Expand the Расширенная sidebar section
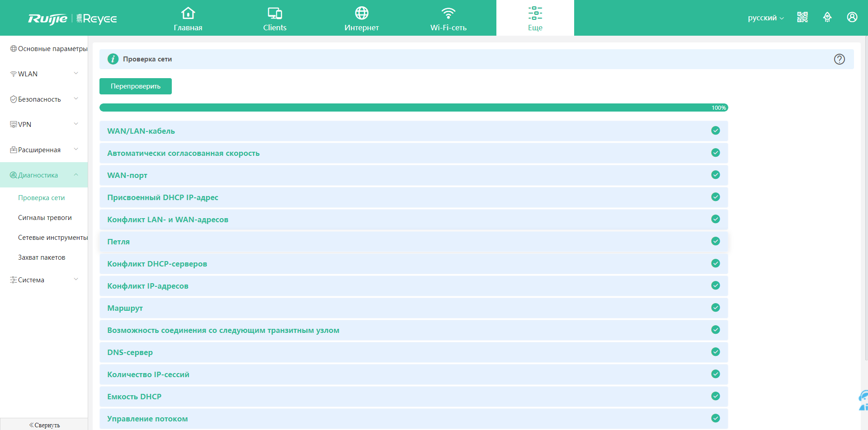 click(x=44, y=150)
